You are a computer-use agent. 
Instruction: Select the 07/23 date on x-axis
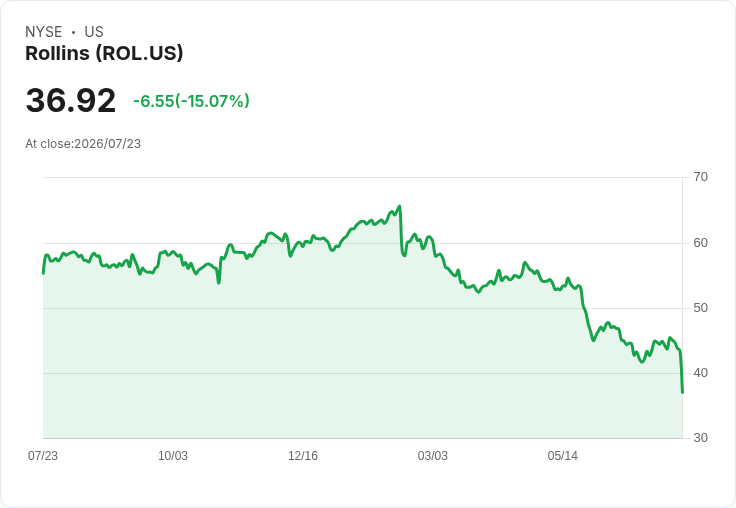point(43,456)
